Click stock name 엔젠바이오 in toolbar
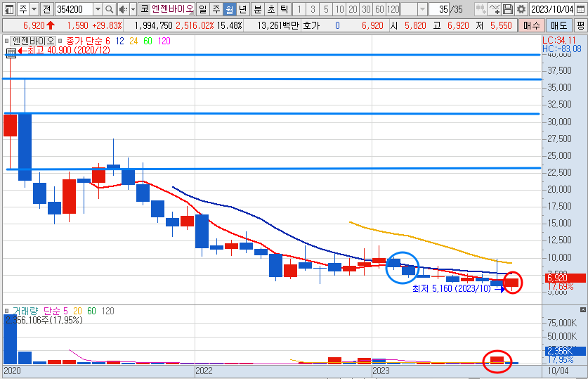 point(172,8)
